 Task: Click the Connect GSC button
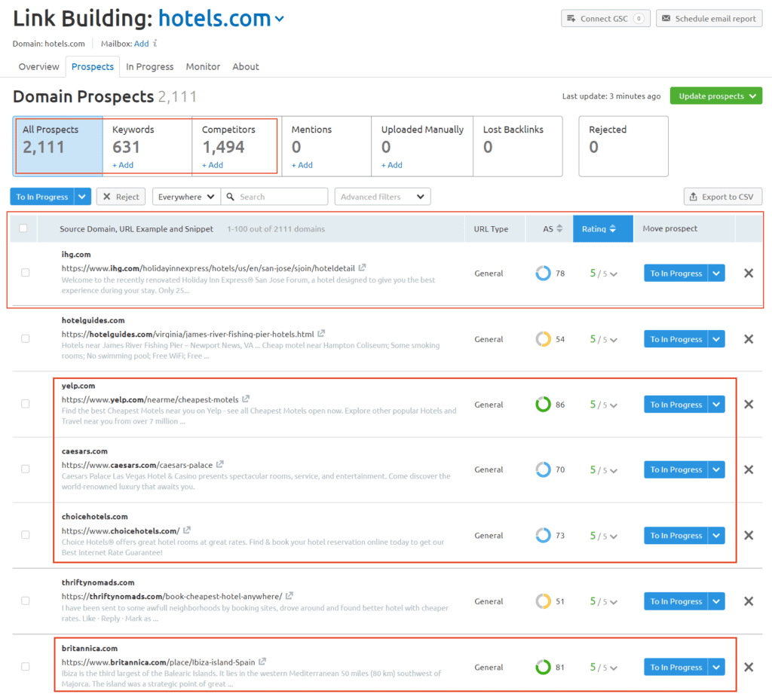(x=605, y=19)
